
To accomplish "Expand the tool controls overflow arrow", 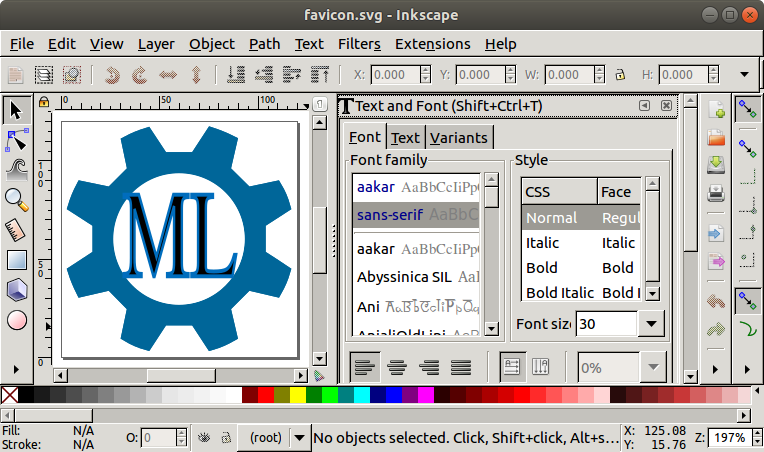I will coord(744,75).
